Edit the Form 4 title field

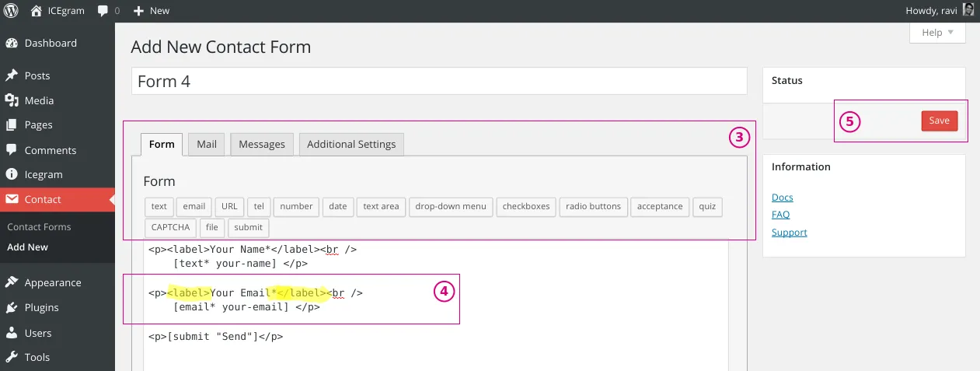point(439,81)
